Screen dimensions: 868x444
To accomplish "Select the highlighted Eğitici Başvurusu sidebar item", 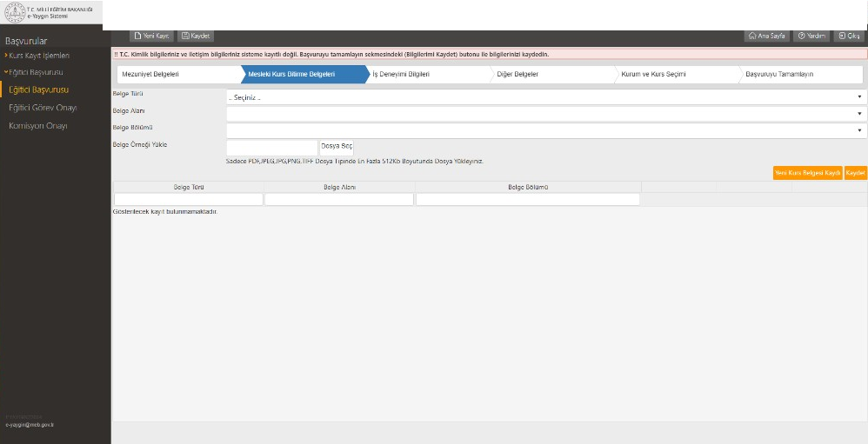I will 39,89.
